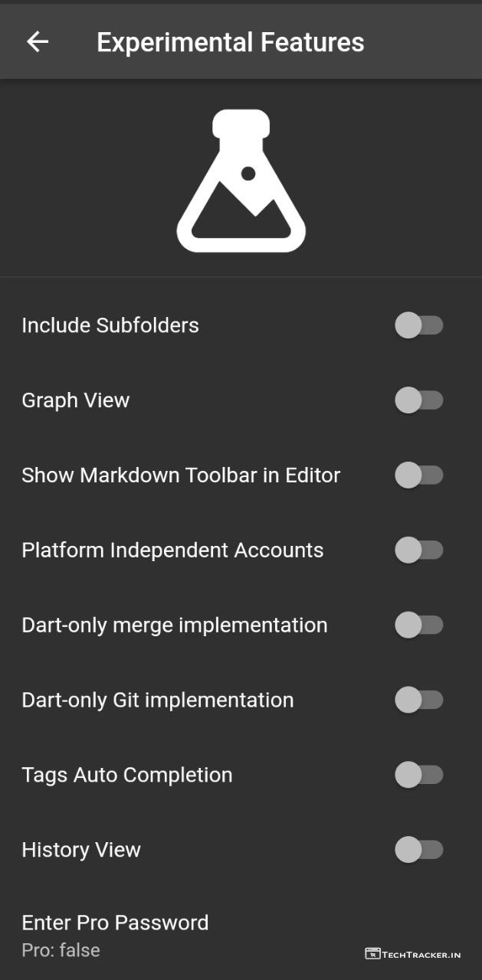
Task: Toggle Platform Independent Accounts switch on
Action: point(418,550)
